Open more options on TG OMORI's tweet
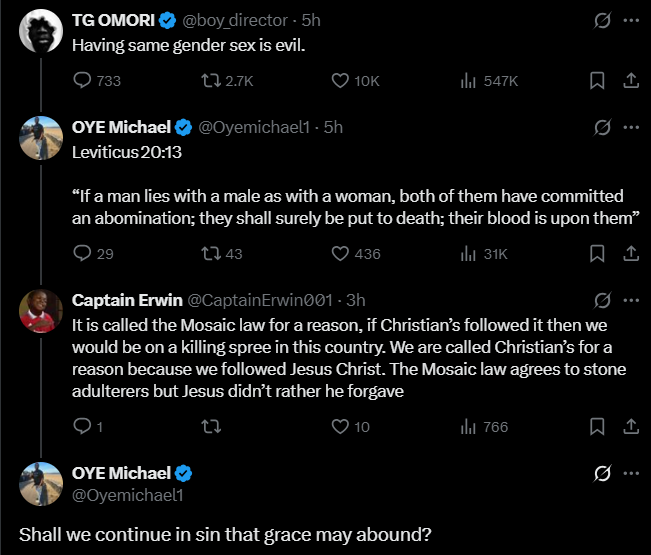 tap(631, 20)
